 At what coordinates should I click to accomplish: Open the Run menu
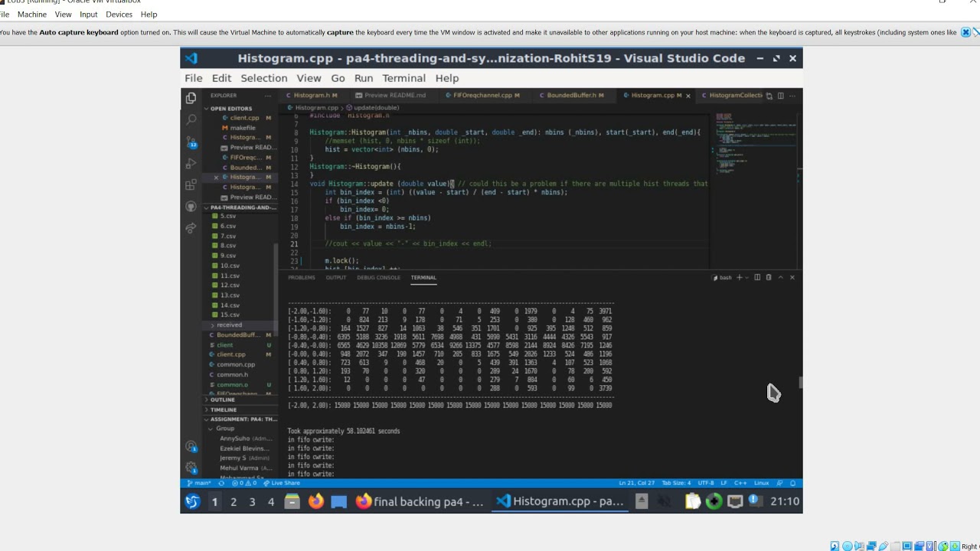click(364, 78)
